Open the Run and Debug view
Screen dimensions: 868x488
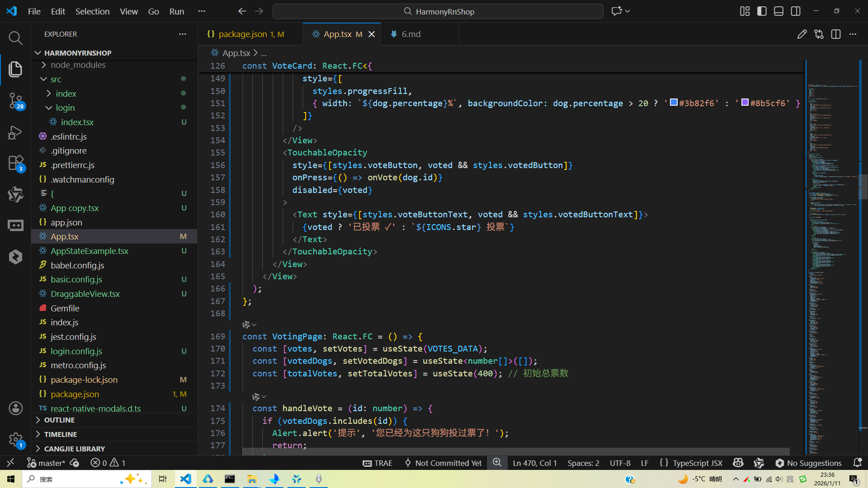[x=15, y=132]
